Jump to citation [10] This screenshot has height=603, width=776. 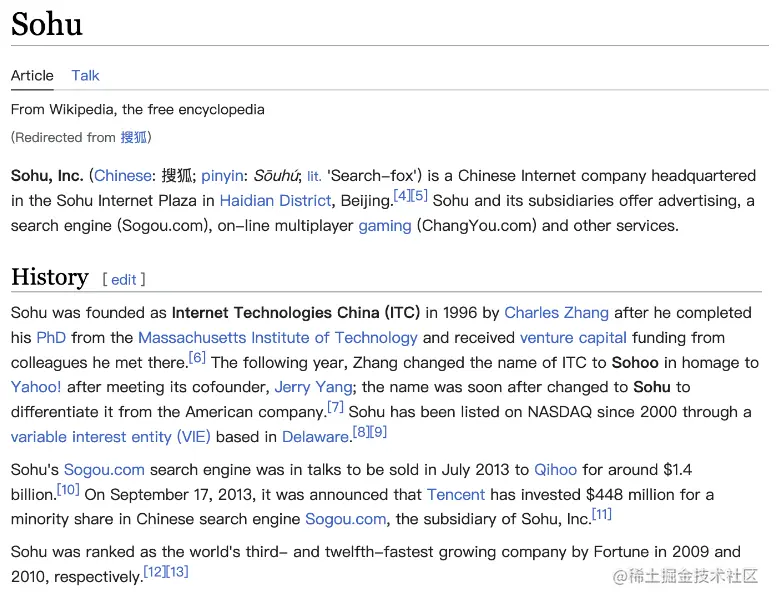68,490
